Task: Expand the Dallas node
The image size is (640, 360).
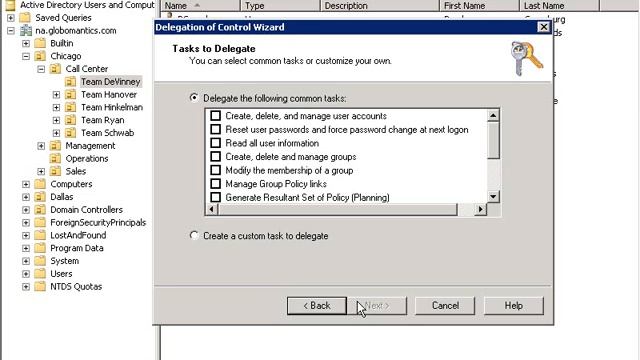Action: (26, 197)
